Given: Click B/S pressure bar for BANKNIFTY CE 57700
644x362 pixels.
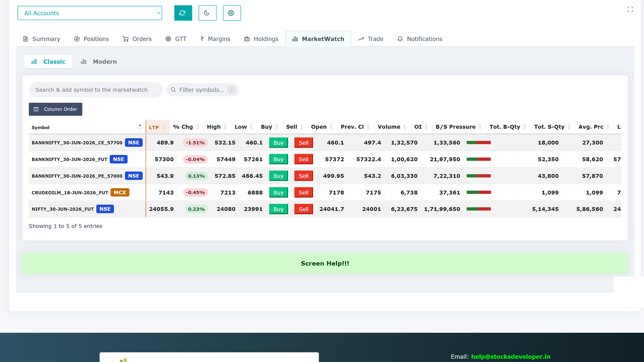Looking at the screenshot, I should click(x=479, y=142).
